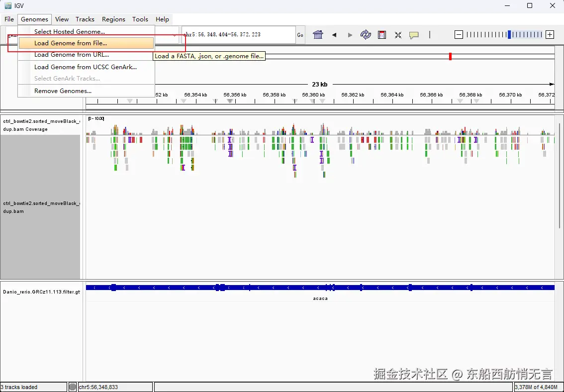
Task: Click the Resize tracks to fit window icon
Action: point(398,35)
